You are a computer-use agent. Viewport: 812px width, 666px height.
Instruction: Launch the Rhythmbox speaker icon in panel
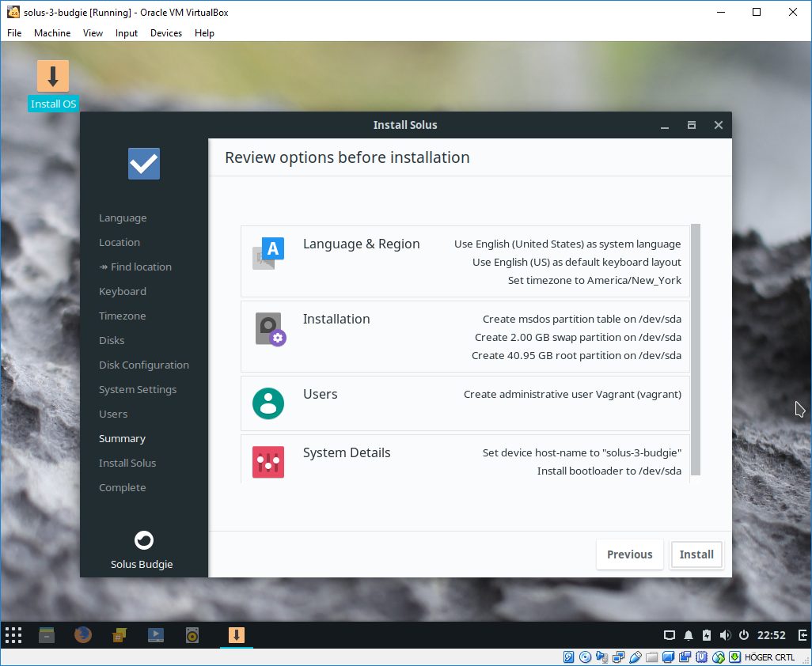pyautogui.click(x=192, y=635)
